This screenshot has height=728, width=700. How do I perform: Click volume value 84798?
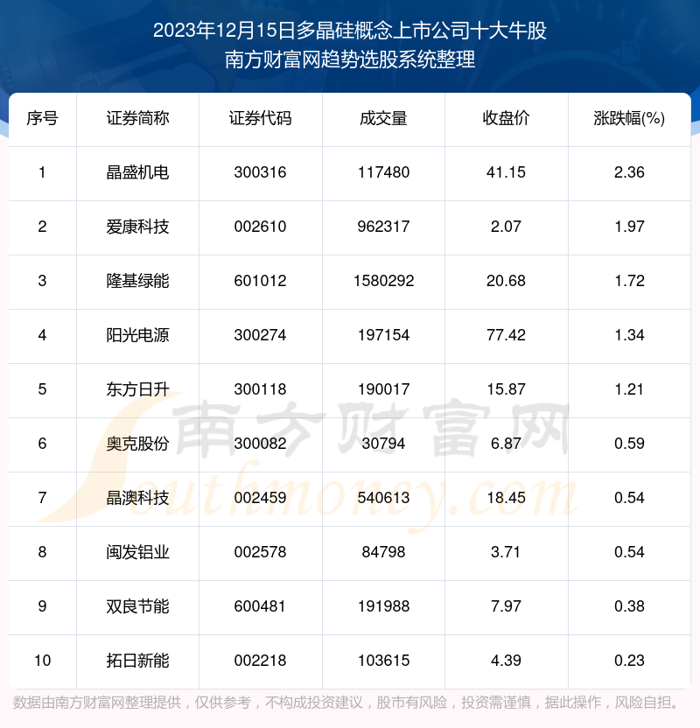(383, 552)
